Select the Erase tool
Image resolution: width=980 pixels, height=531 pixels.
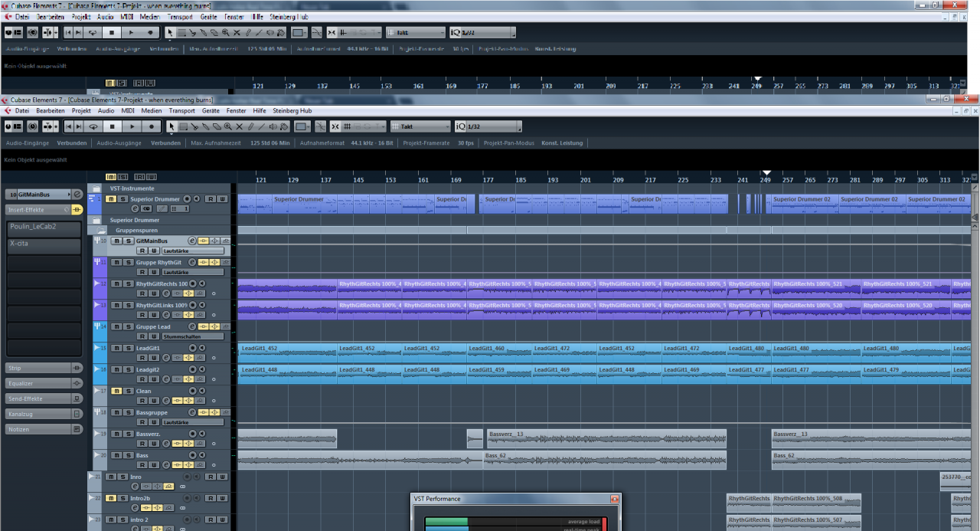pyautogui.click(x=217, y=126)
